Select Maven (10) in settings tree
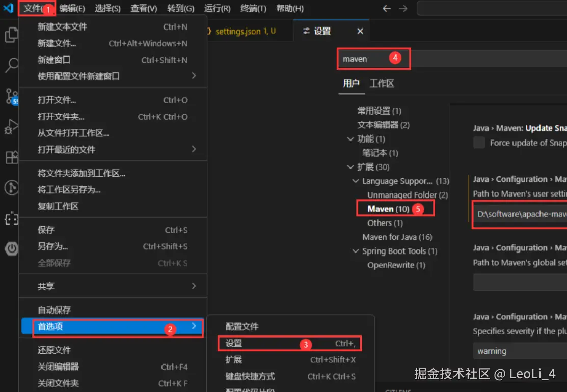The image size is (567, 392). [x=388, y=209]
